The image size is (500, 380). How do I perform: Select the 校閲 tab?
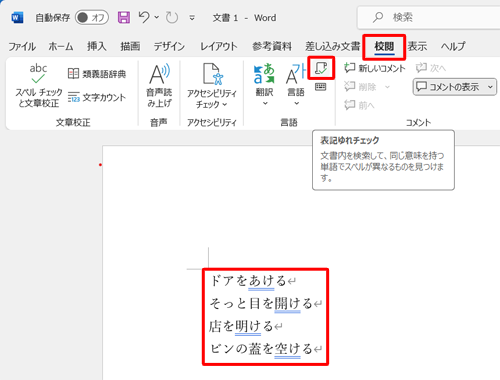pos(384,46)
